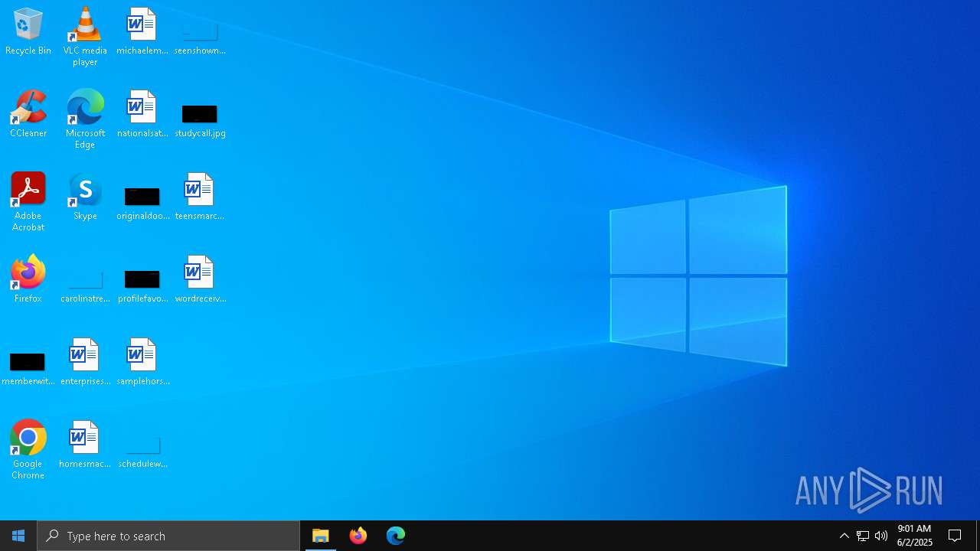This screenshot has height=551, width=980.
Task: Launch Firefox from the taskbar
Action: [x=358, y=536]
